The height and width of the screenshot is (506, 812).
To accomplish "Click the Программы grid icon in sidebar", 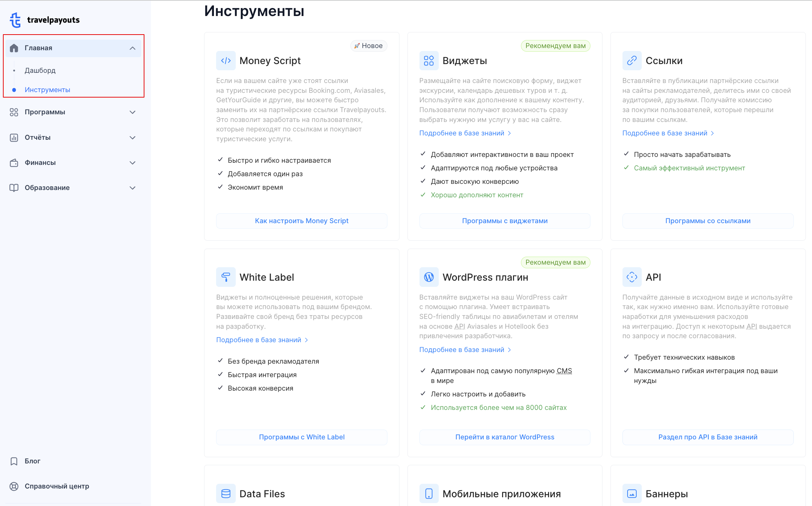I will [x=14, y=112].
